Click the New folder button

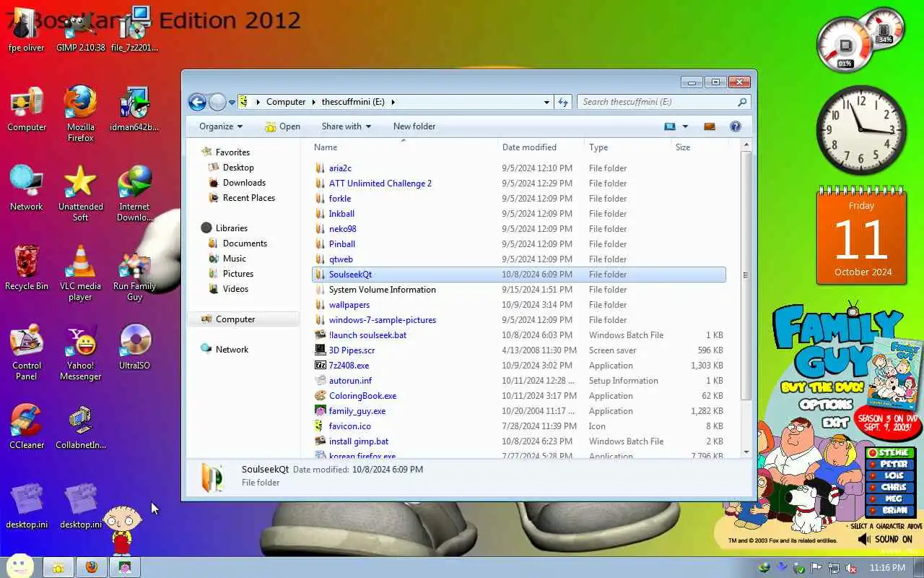(x=414, y=126)
